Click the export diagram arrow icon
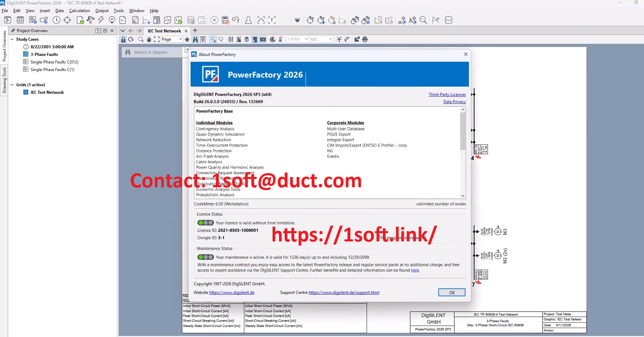Screen dimensions: 644x337 click(x=357, y=39)
